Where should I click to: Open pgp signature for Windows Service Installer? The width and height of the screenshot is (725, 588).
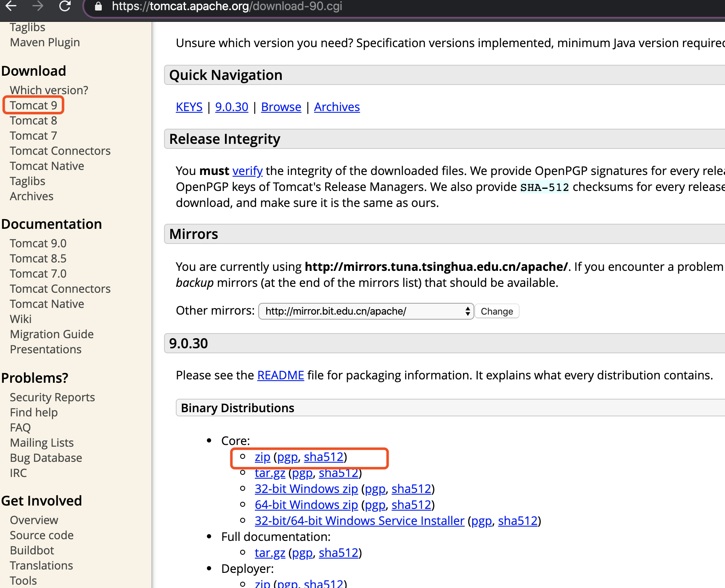482,521
